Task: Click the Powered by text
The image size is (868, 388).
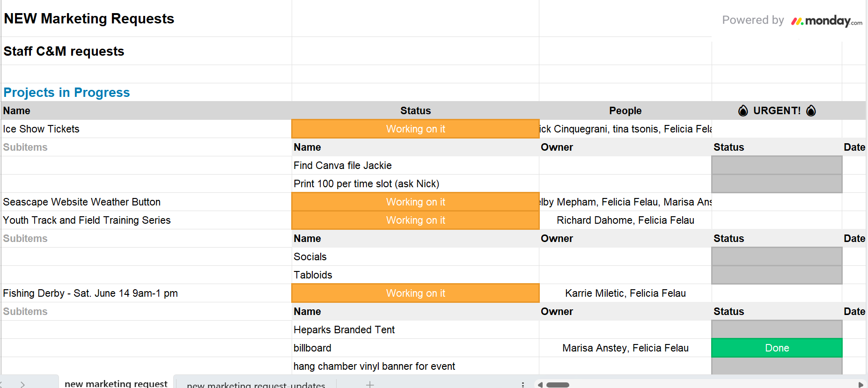Action: pos(753,20)
